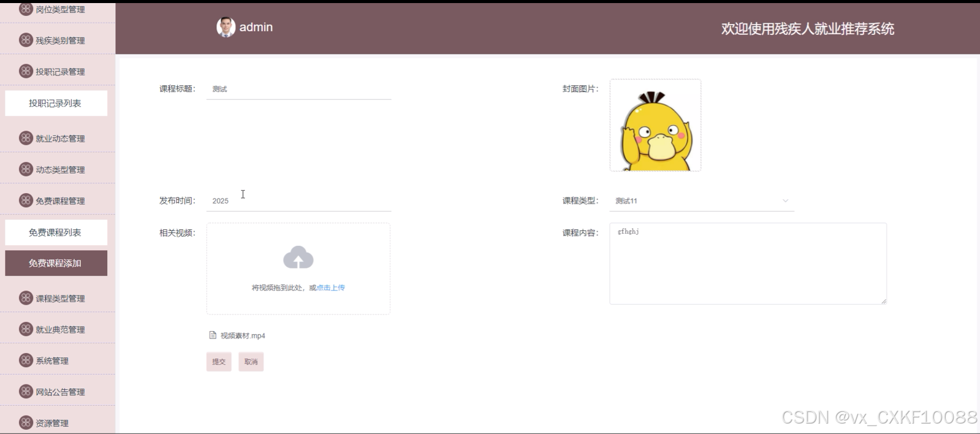Screen dimensions: 980x434
Task: Open the 课程类型 dropdown showing 测试11
Action: coord(702,200)
